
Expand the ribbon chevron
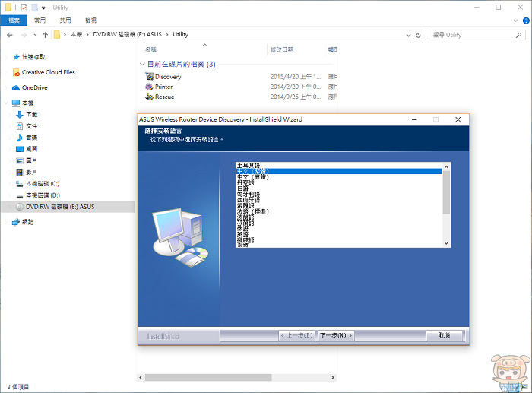tap(516, 21)
